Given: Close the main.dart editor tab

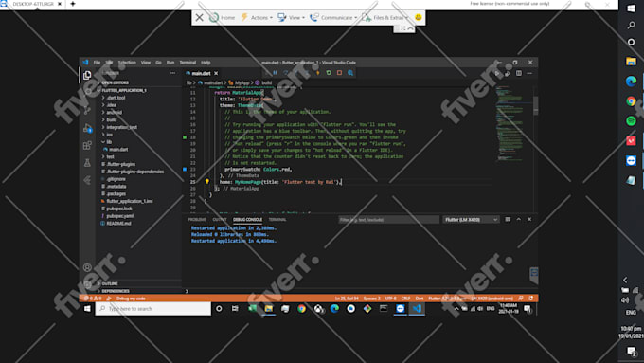Looking at the screenshot, I should point(216,73).
